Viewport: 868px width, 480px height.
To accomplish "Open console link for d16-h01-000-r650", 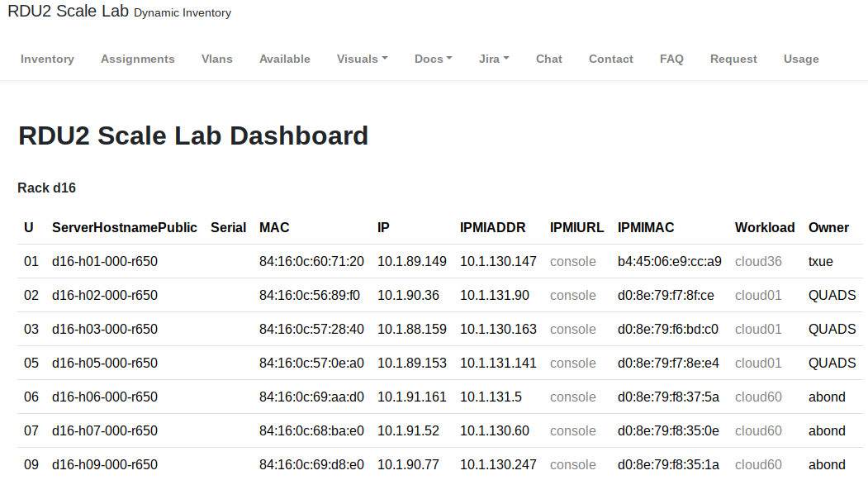I will [x=572, y=261].
